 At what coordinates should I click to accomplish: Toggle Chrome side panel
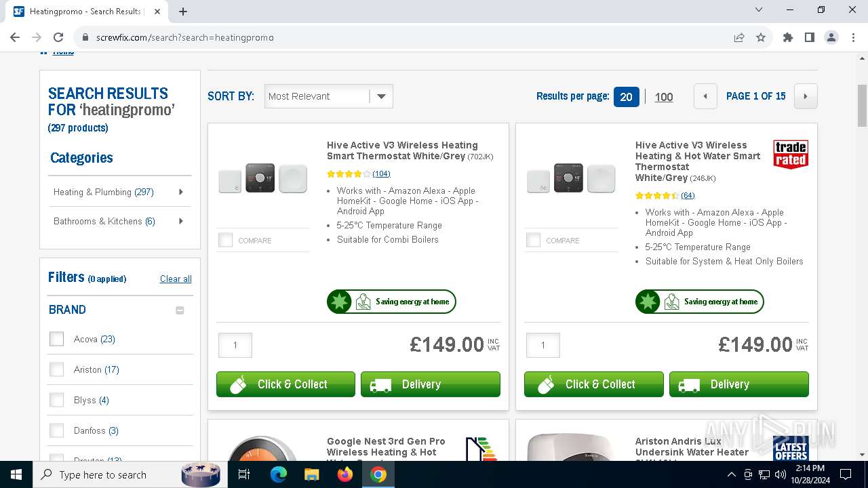pos(810,37)
